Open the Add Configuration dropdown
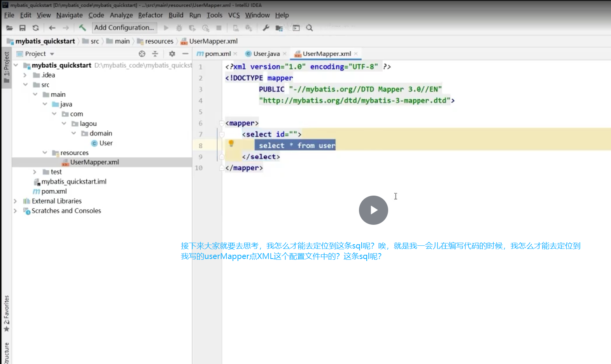The width and height of the screenshot is (611, 364). tap(124, 28)
